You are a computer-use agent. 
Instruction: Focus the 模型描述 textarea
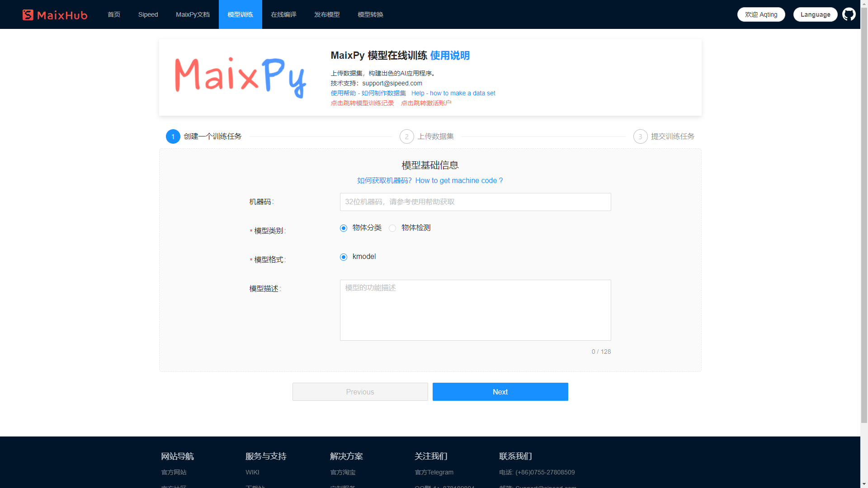476,310
